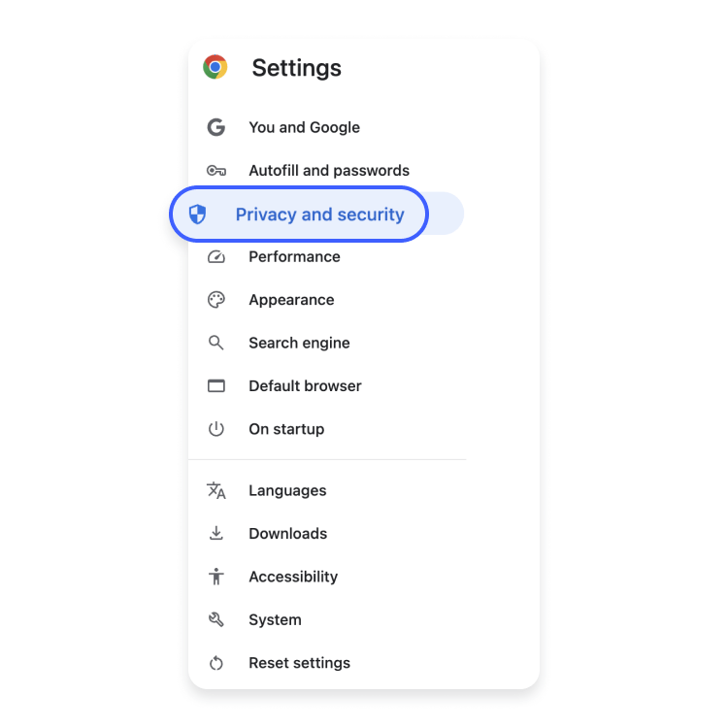Click the wrench System icon

216,619
